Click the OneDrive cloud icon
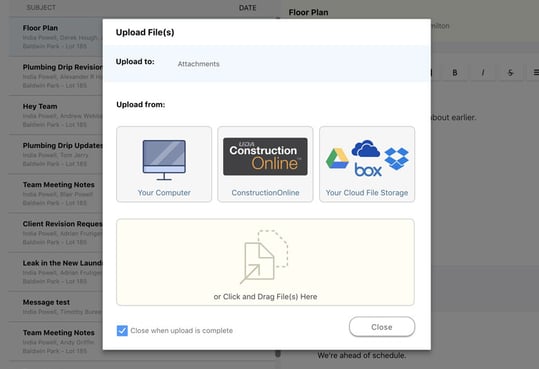Image resolution: width=539 pixels, height=369 pixels. point(366,148)
